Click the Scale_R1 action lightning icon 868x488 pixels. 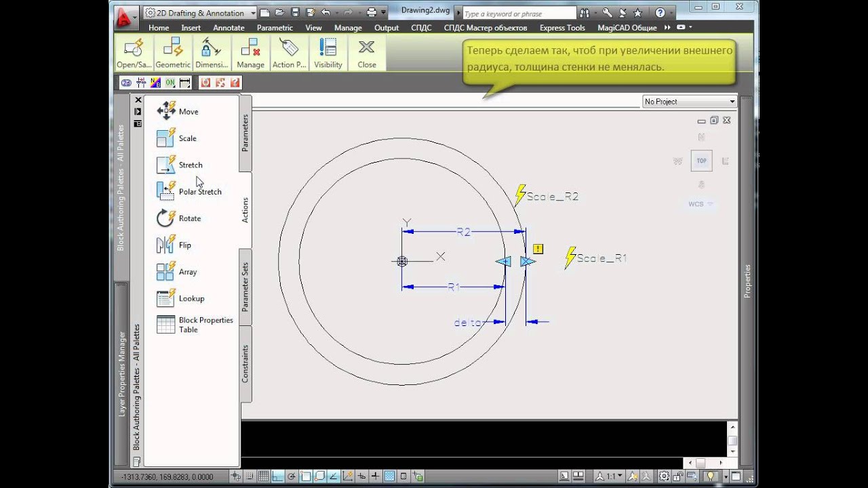(x=570, y=258)
